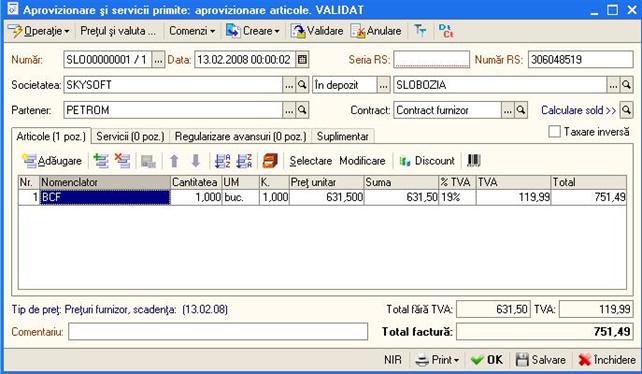Click the Tт text format toolbar icon

tap(420, 31)
